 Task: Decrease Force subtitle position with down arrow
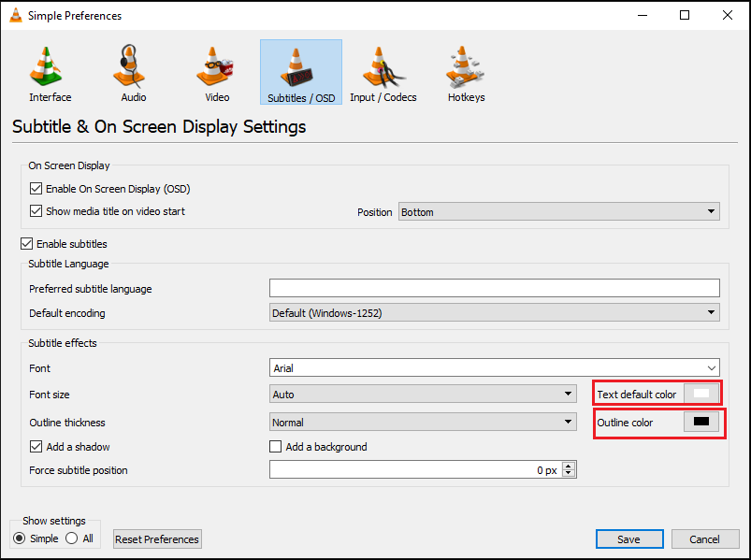pyautogui.click(x=569, y=473)
